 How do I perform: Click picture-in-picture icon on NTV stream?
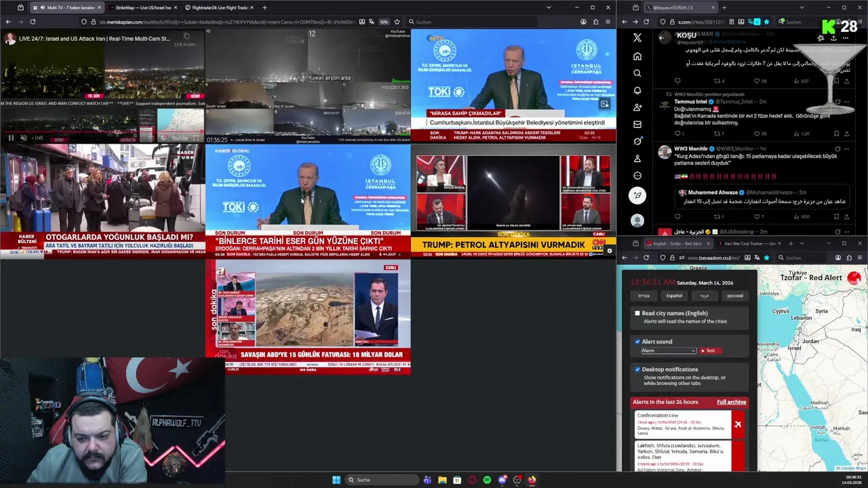pyautogui.click(x=604, y=104)
